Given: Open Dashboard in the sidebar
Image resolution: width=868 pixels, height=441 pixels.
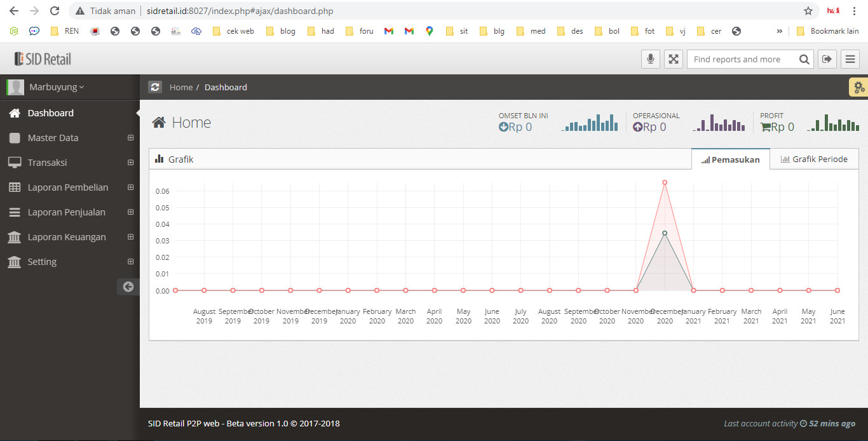Looking at the screenshot, I should click(x=51, y=113).
